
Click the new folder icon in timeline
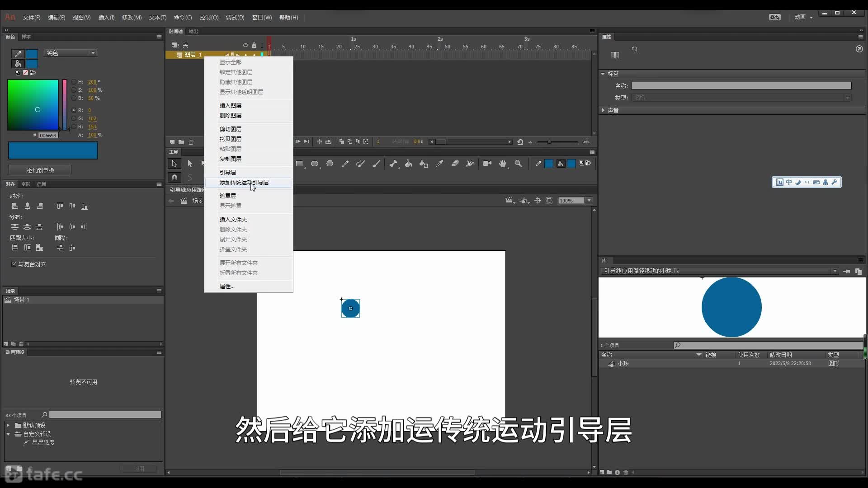coord(181,142)
